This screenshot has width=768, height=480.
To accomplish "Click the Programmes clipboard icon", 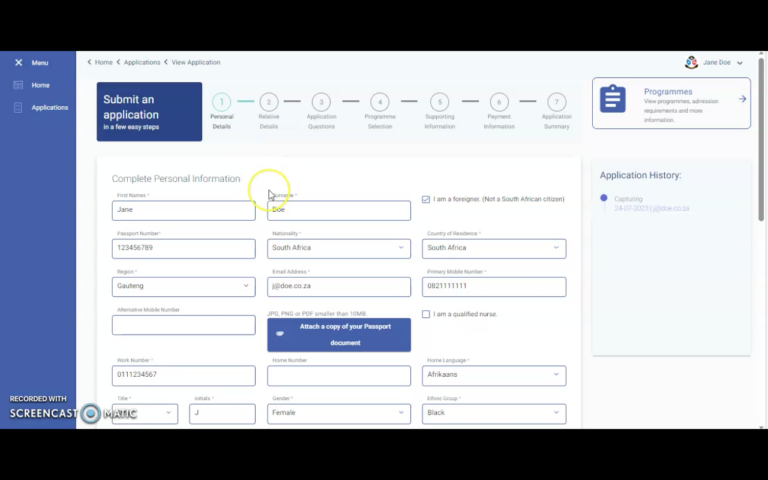I will (x=613, y=99).
